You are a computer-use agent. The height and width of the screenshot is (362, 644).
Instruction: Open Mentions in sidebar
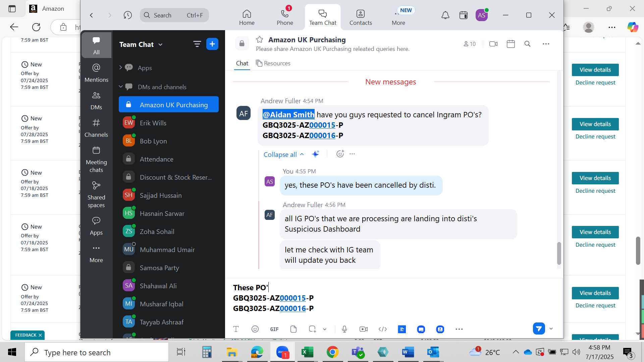click(x=96, y=73)
